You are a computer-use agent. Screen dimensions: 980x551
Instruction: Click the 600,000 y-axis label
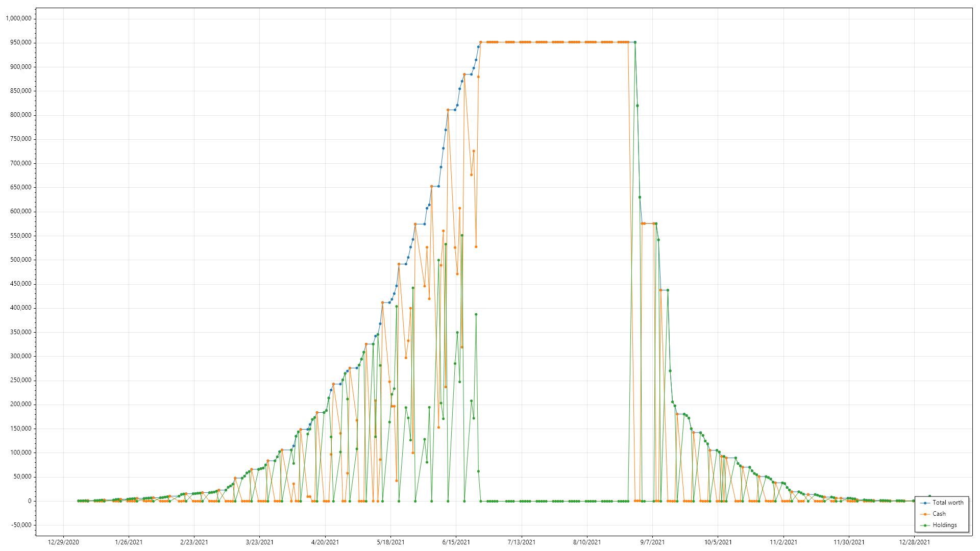[x=20, y=211]
